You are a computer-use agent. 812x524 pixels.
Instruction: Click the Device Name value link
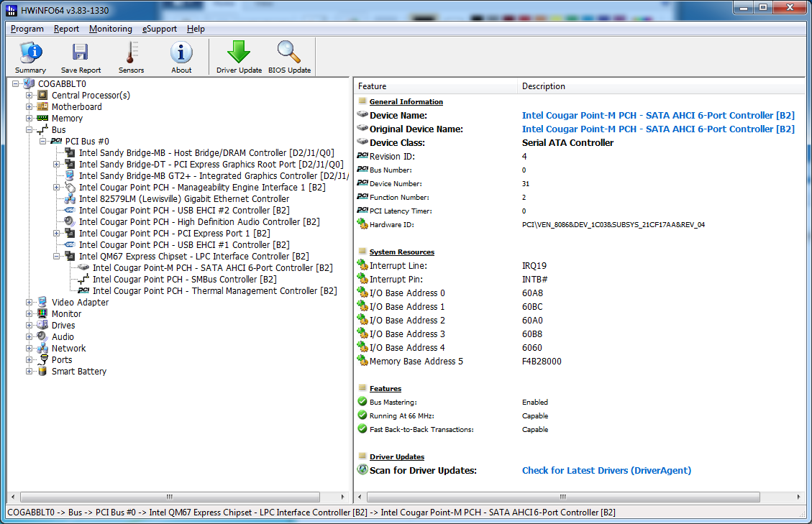pos(658,116)
